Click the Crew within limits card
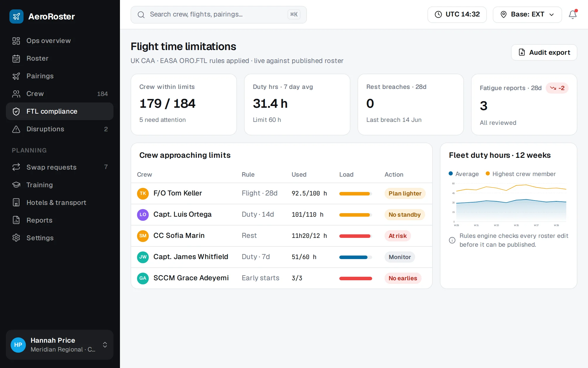This screenshot has height=368, width=588. (184, 105)
